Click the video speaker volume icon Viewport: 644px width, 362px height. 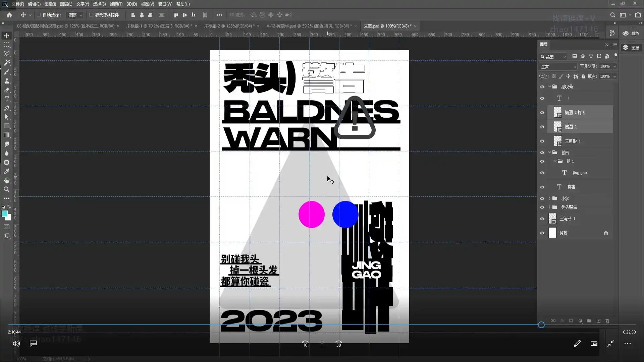(x=16, y=344)
